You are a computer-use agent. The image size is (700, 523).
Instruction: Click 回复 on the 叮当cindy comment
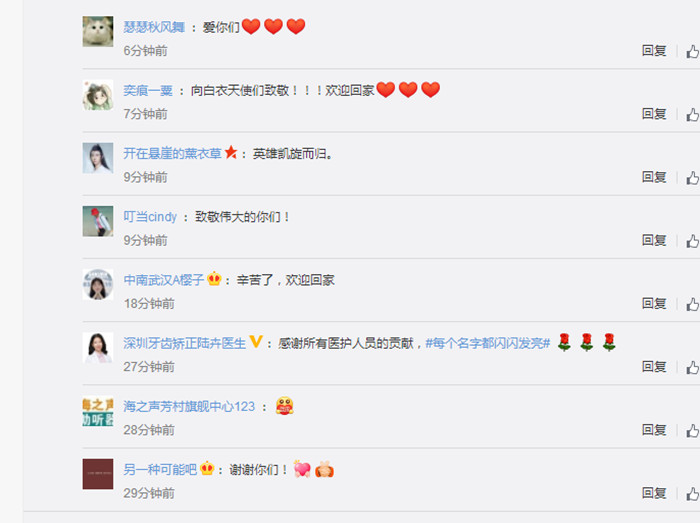tap(654, 241)
